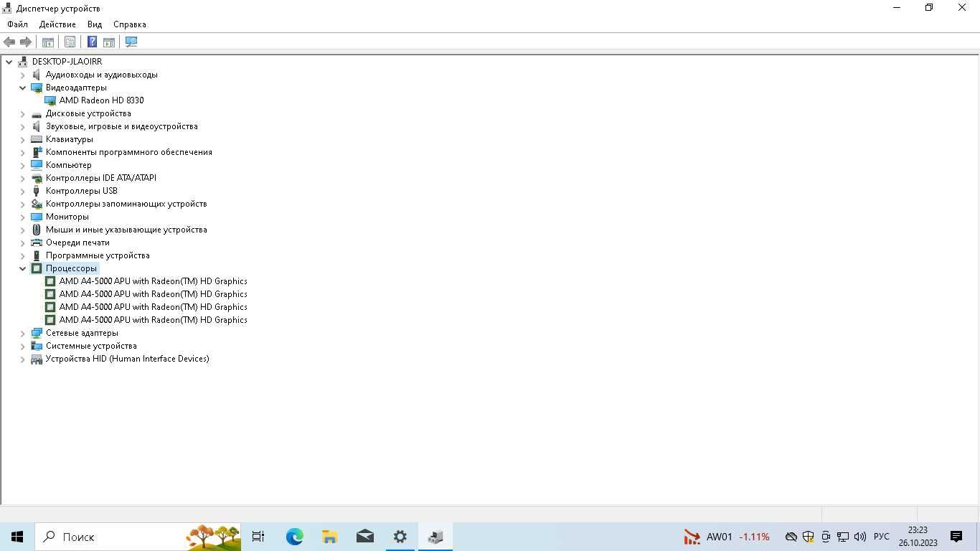
Task: Click the Компьютер category icon
Action: tap(37, 165)
